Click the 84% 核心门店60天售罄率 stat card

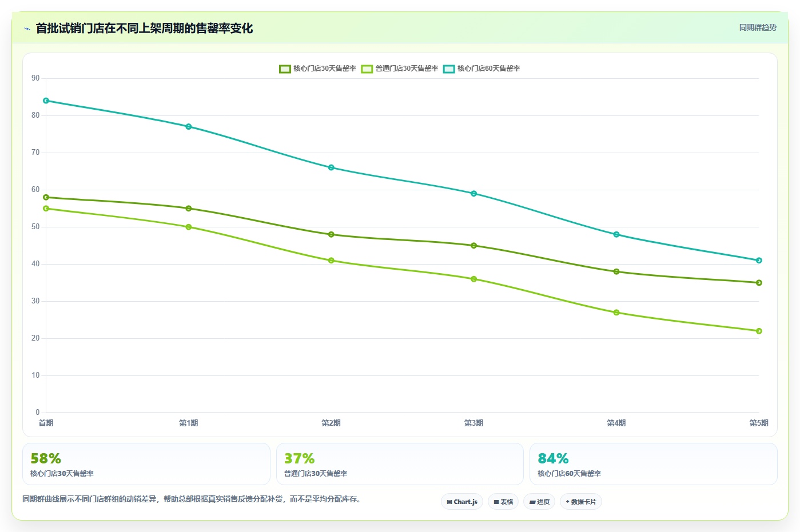pyautogui.click(x=654, y=464)
